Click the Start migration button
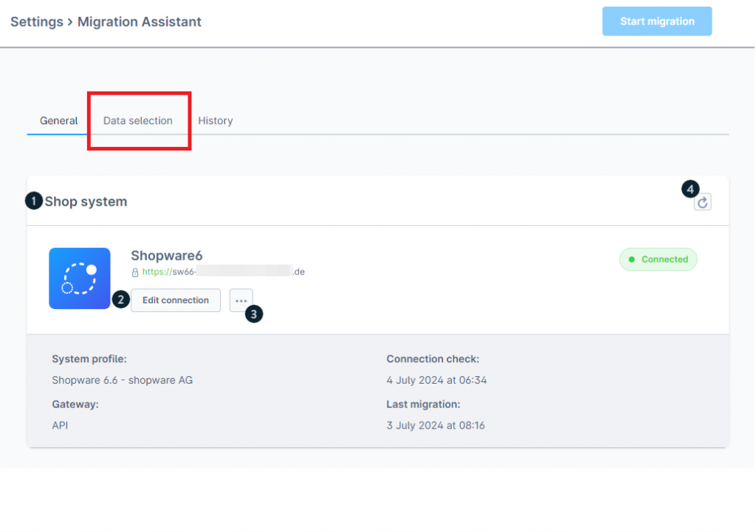This screenshot has height=532, width=756. pos(656,21)
